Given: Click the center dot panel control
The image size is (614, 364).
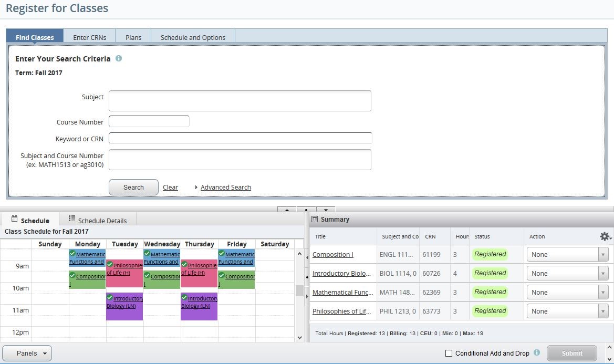Looking at the screenshot, I should [x=306, y=210].
